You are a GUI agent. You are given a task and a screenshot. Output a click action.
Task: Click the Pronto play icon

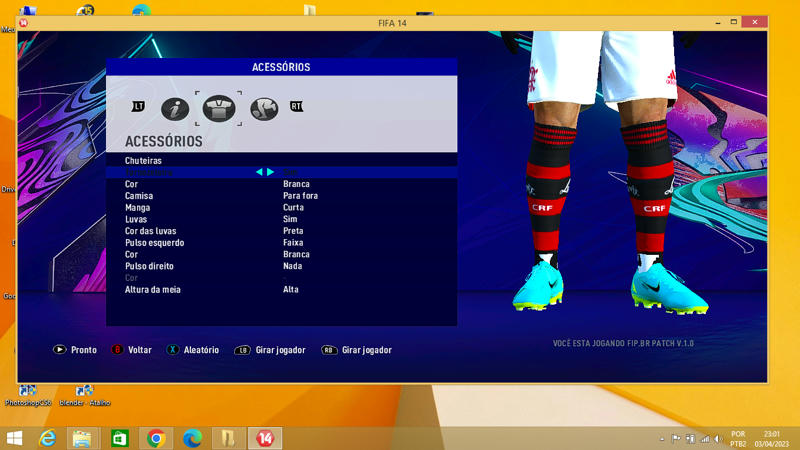pyautogui.click(x=60, y=349)
